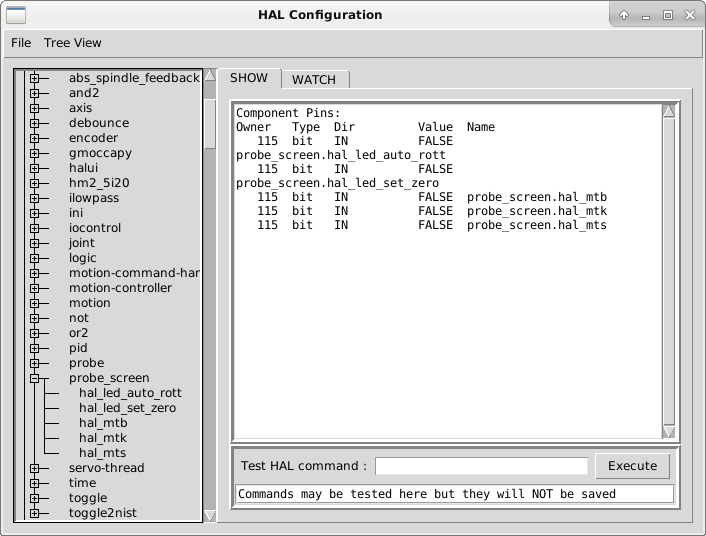Select hal_mtk pin in the tree
Viewport: 706px width, 536px height.
coord(103,438)
